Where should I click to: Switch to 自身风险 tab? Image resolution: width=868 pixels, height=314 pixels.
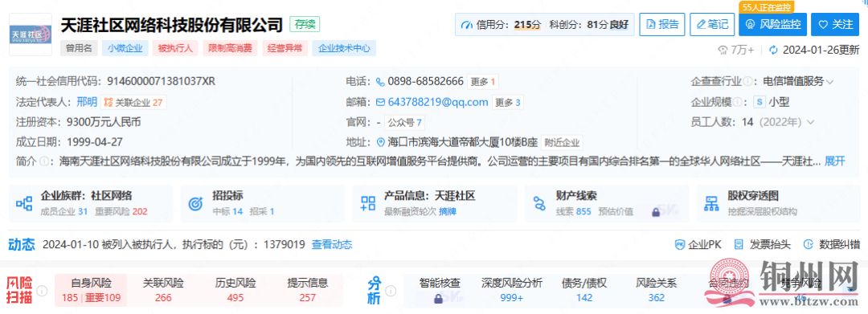pyautogui.click(x=92, y=290)
